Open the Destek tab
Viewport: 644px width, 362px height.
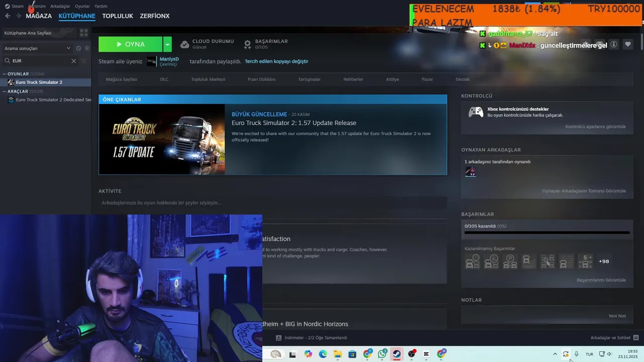pos(462,79)
